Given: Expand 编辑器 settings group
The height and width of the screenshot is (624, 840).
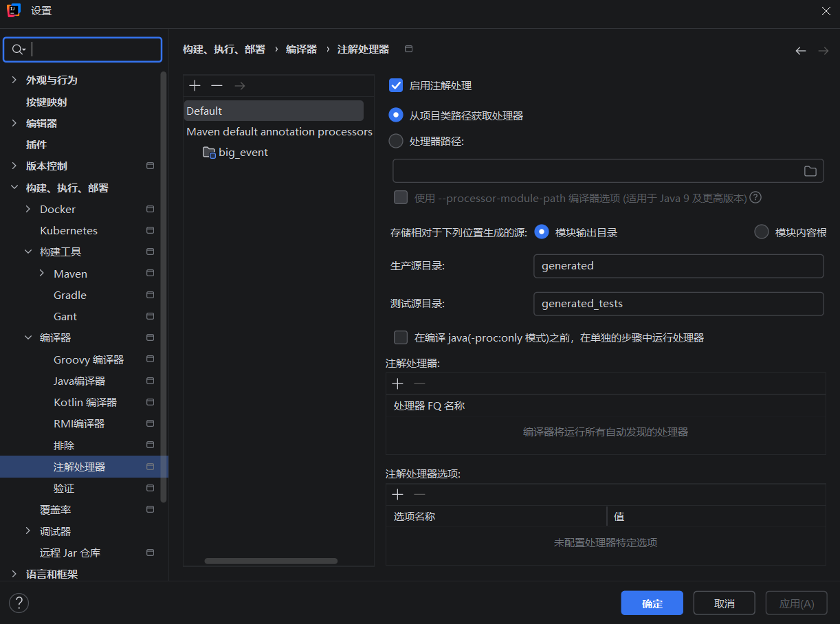Looking at the screenshot, I should [x=14, y=123].
